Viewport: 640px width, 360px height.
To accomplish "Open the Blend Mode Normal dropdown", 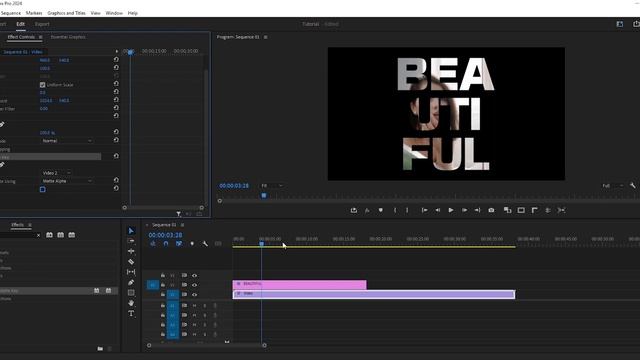I will 67,140.
